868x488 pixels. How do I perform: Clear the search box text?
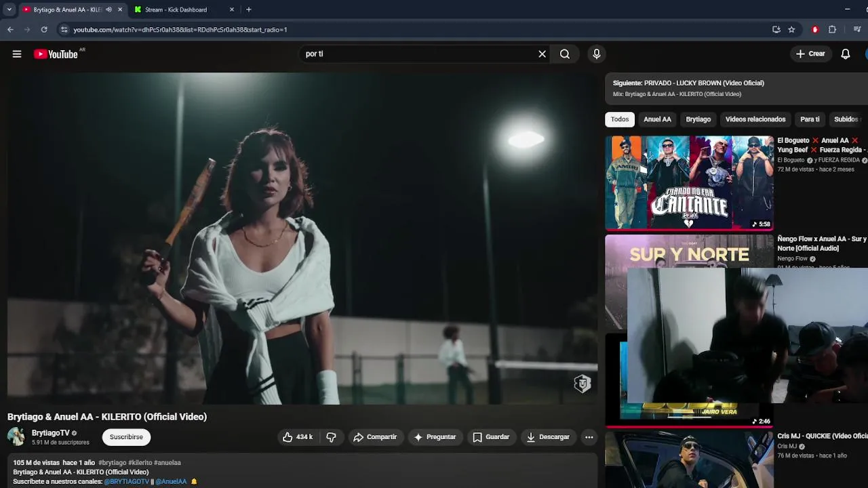[x=542, y=54]
